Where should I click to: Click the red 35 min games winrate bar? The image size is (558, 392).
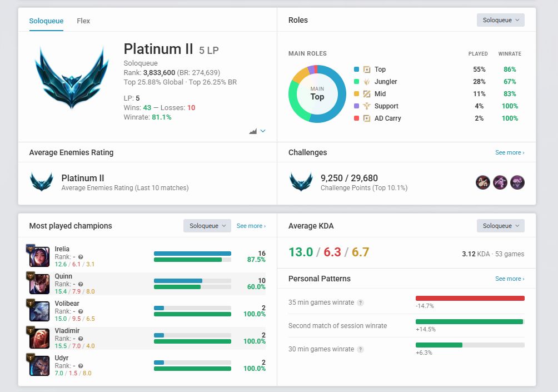(470, 299)
